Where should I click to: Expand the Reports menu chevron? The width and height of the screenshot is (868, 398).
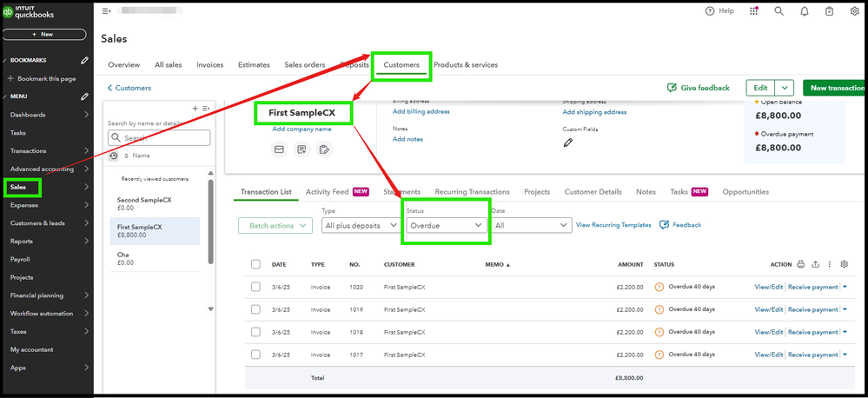(x=86, y=241)
